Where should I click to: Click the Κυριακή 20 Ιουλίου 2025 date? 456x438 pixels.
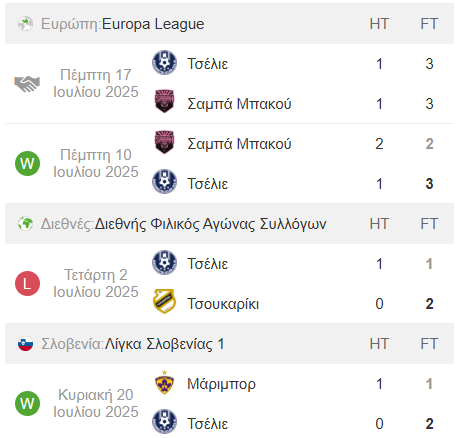(x=96, y=403)
